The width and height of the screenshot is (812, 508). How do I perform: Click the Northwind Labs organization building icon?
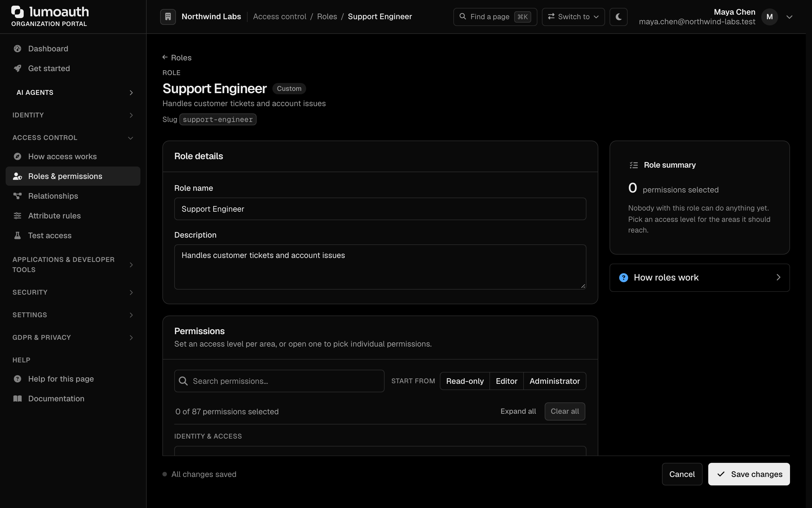(168, 16)
